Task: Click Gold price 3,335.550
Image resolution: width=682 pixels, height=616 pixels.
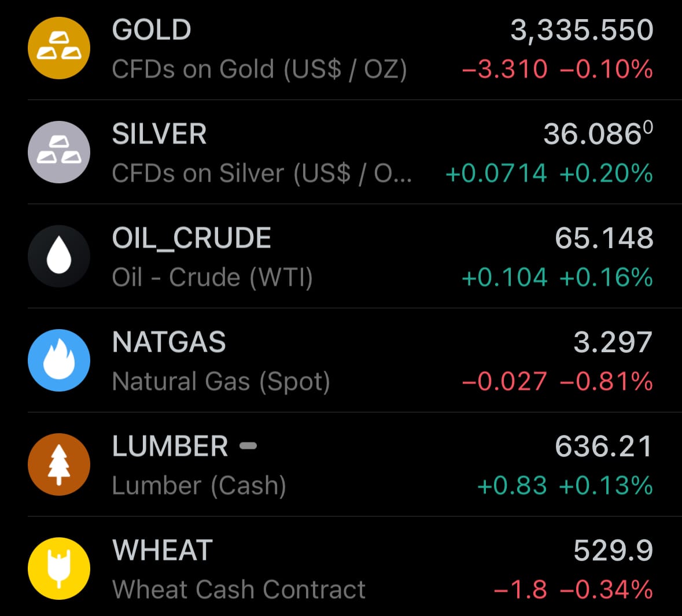Action: click(x=582, y=30)
